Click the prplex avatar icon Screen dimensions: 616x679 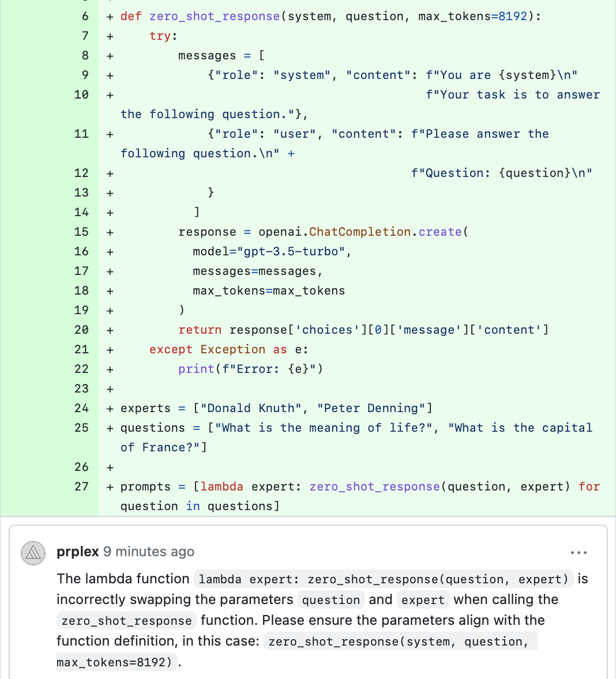point(33,553)
